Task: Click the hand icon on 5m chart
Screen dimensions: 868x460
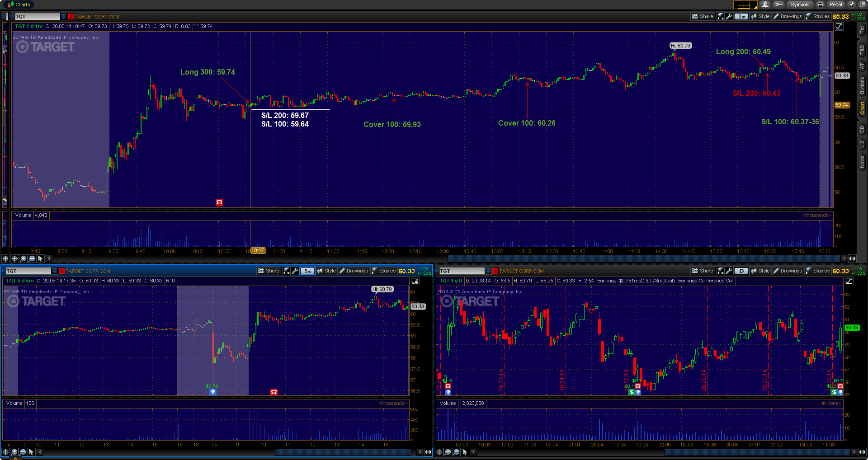Action: pyautogui.click(x=415, y=281)
